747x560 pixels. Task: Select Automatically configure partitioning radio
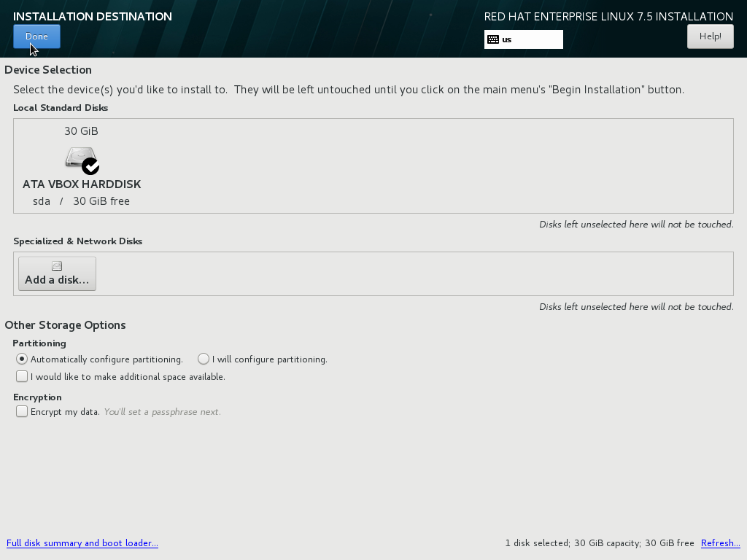[21, 359]
